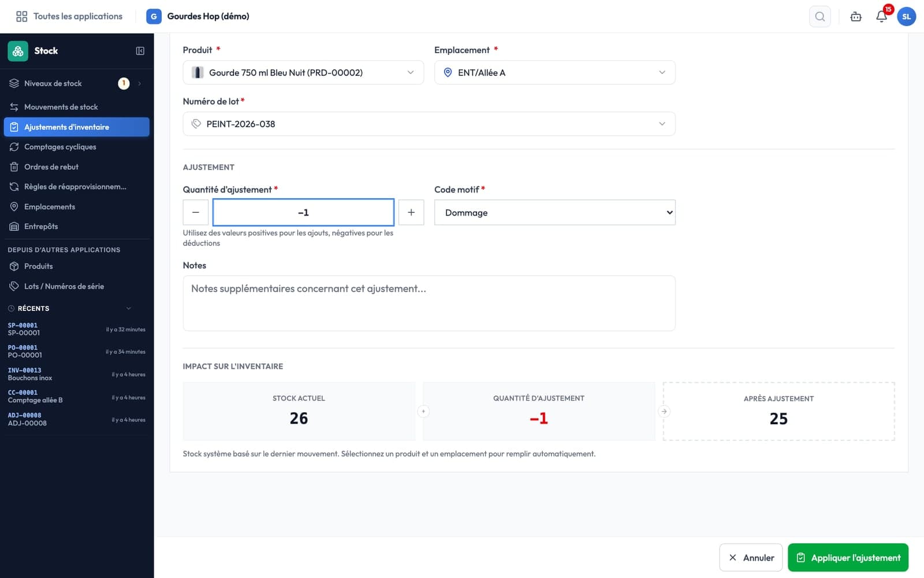The image size is (924, 578).
Task: Increase adjustment quantity with plus button
Action: [411, 213]
